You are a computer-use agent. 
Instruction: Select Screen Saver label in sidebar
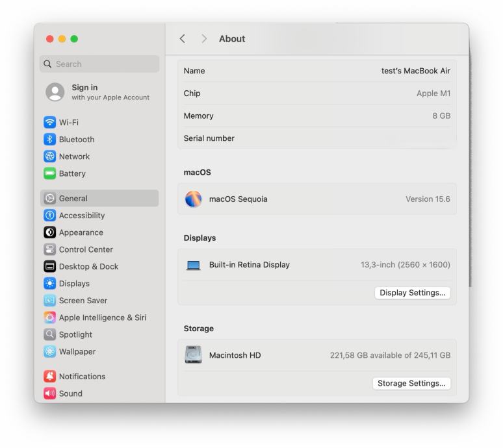pyautogui.click(x=83, y=300)
